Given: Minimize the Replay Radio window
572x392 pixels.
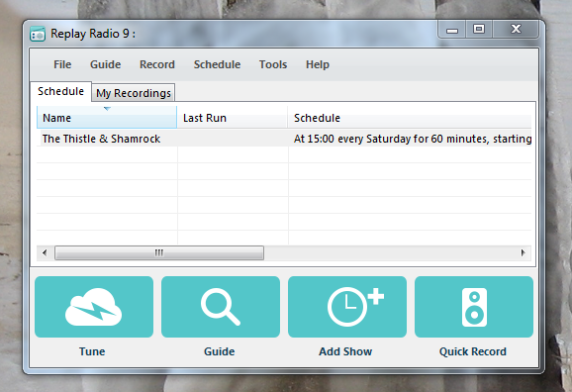Looking at the screenshot, I should pyautogui.click(x=452, y=29).
